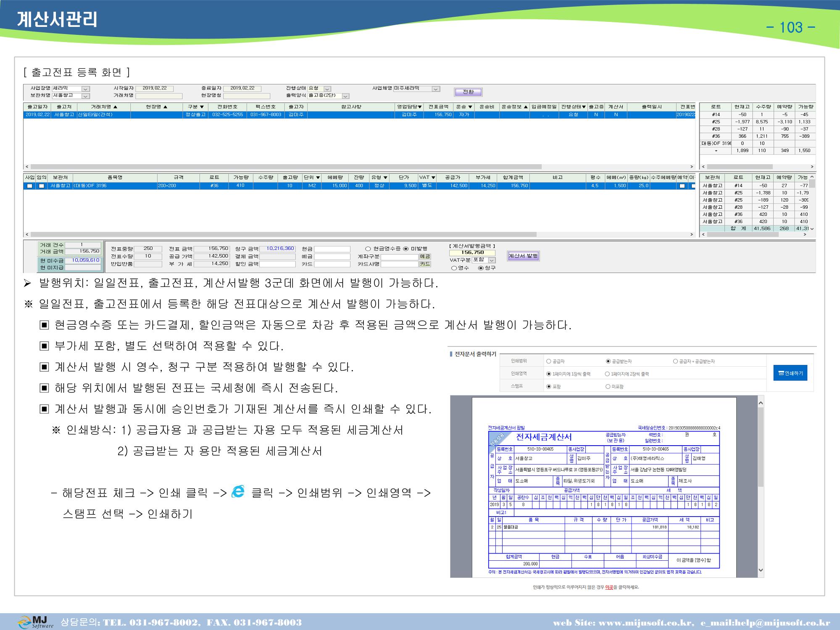This screenshot has width=840, height=630.
Task: Select 청구 radio option
Action: coord(481,268)
